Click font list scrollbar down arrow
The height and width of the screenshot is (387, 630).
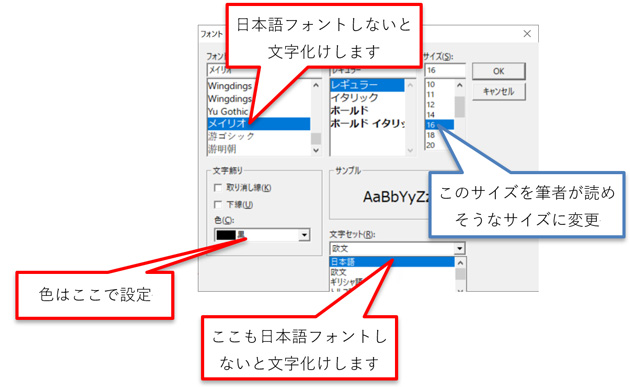[316, 150]
